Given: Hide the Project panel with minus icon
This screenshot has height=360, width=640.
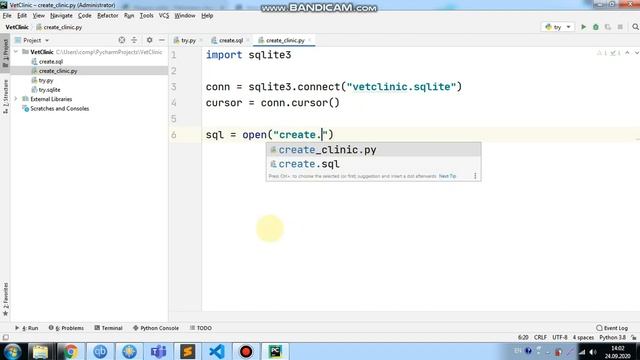Looking at the screenshot, I should [x=162, y=40].
